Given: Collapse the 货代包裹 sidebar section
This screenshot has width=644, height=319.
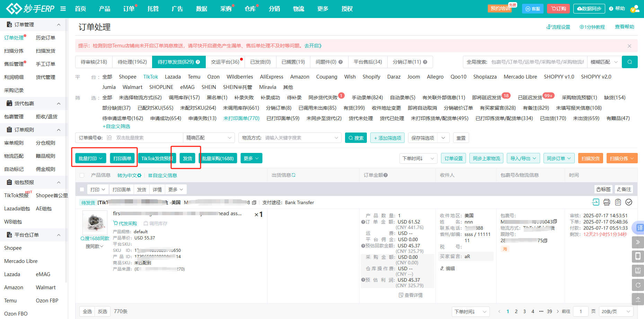Looking at the screenshot, I should (x=59, y=103).
